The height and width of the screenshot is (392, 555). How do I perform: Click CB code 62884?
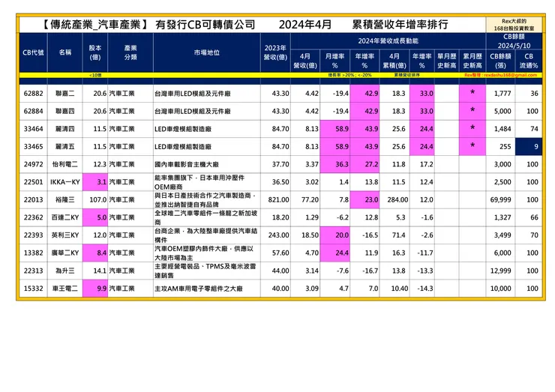coord(33,111)
